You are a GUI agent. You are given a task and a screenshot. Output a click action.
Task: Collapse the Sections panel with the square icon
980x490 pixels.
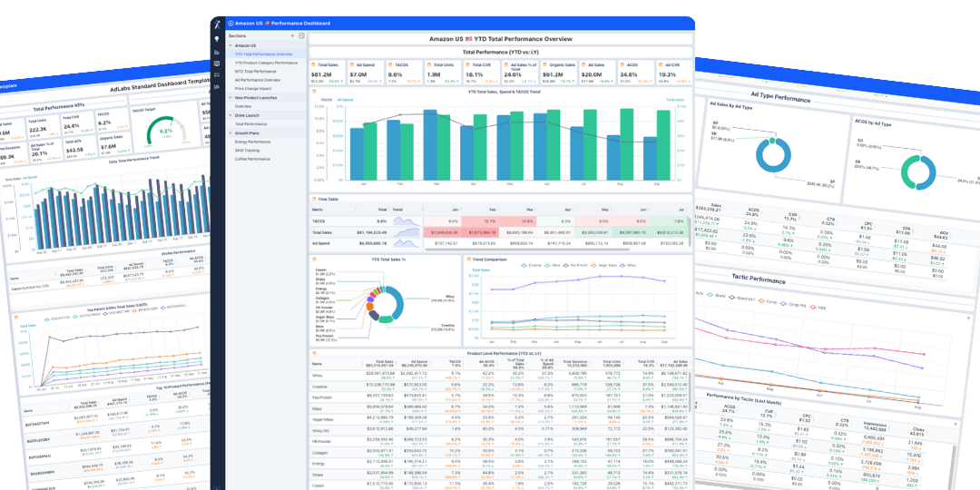(301, 35)
